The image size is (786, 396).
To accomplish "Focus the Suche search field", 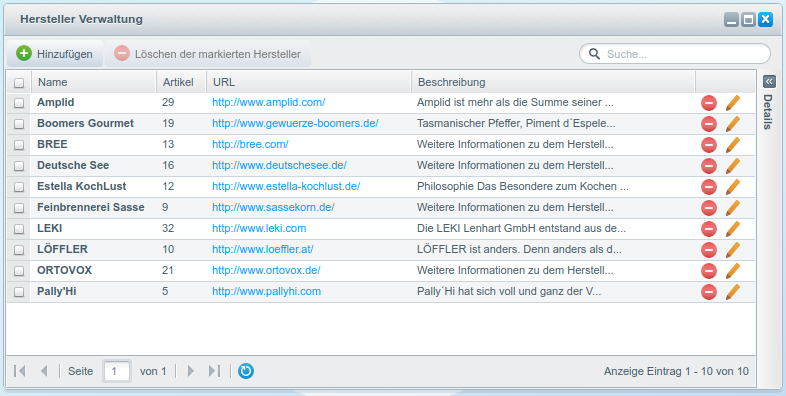I will pyautogui.click(x=675, y=54).
